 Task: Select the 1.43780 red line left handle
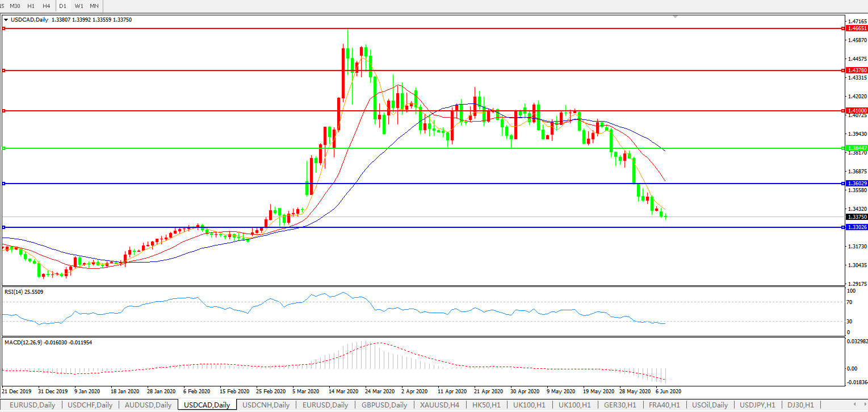point(3,70)
